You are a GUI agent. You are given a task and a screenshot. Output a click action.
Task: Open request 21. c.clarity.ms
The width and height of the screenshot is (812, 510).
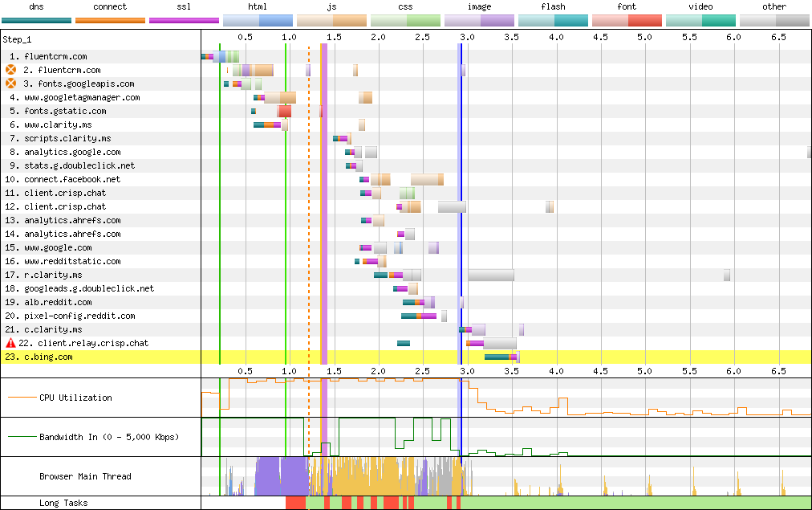click(43, 329)
